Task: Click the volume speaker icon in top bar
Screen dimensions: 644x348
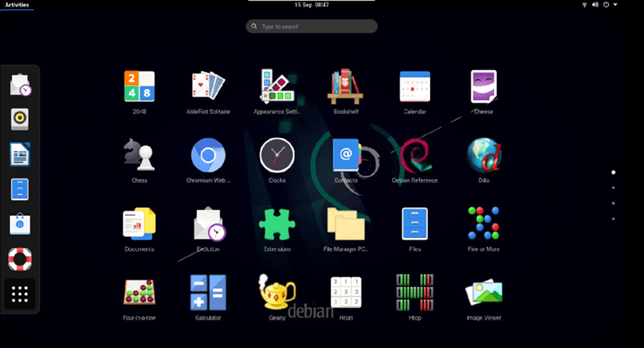Action: (x=595, y=5)
